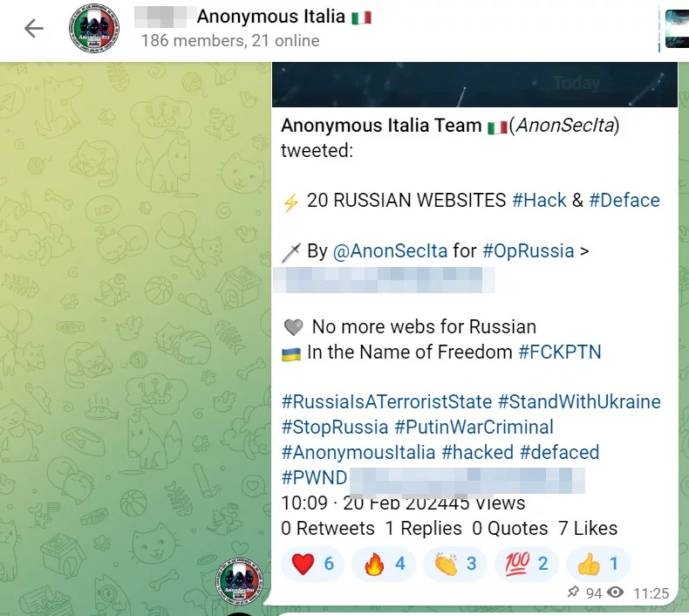
Task: Click the views eye icon
Action: [x=615, y=592]
